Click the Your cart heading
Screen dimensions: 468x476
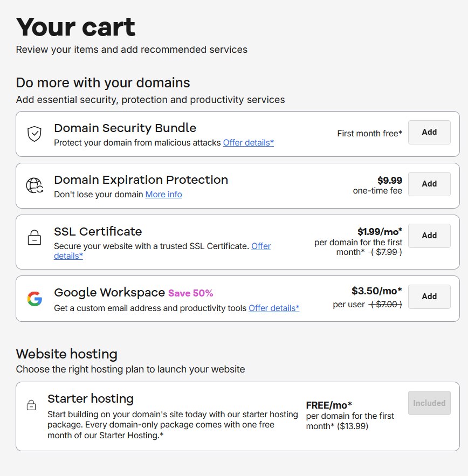point(75,26)
